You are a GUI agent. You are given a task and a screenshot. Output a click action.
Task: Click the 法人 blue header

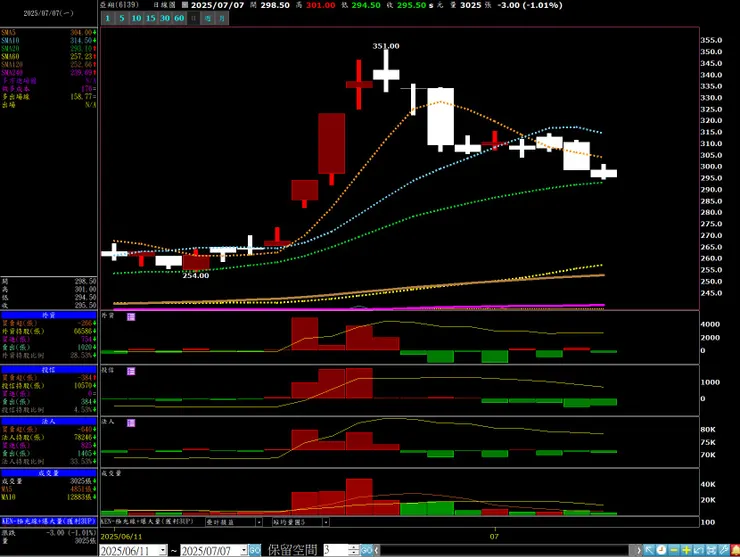[49, 422]
